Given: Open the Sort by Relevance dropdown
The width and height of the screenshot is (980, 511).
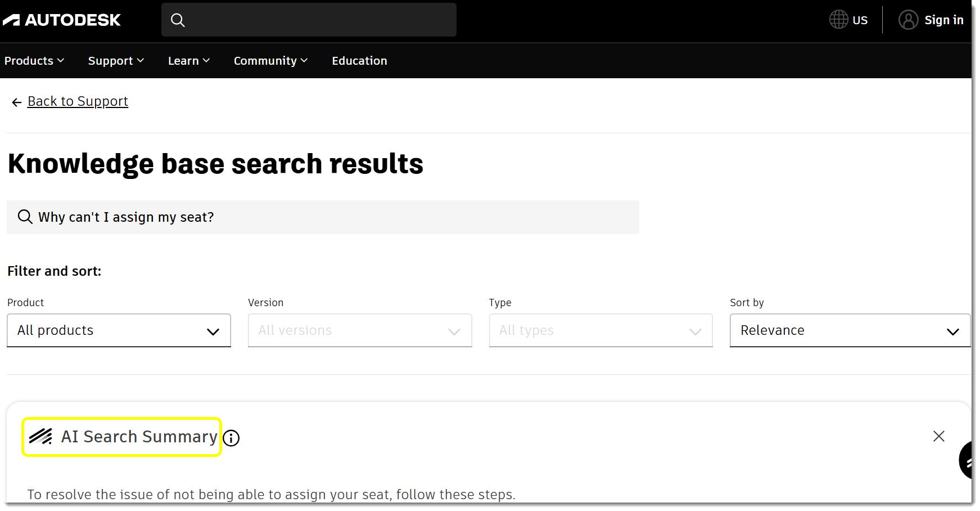Looking at the screenshot, I should coord(850,330).
